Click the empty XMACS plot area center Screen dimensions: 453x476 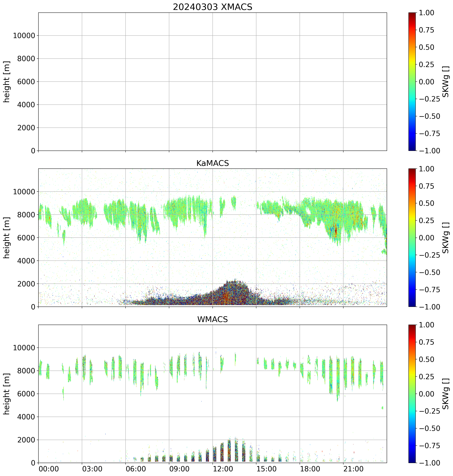coord(212,82)
